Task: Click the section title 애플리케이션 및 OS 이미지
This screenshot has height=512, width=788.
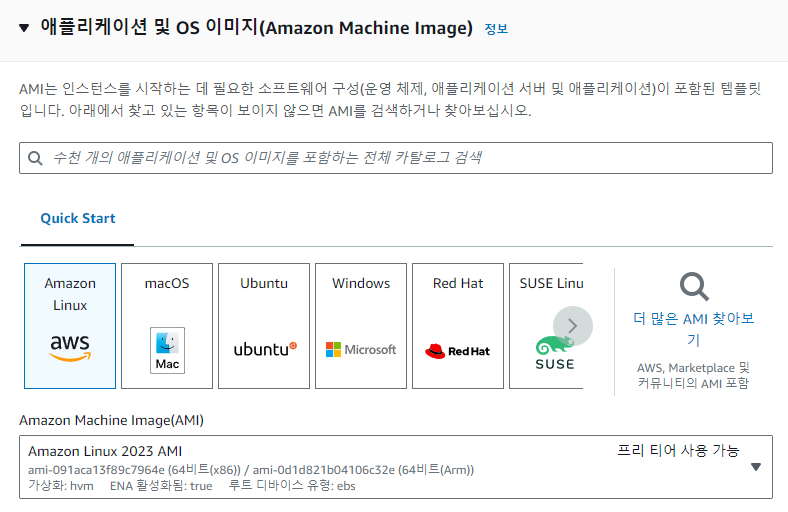Action: click(256, 27)
